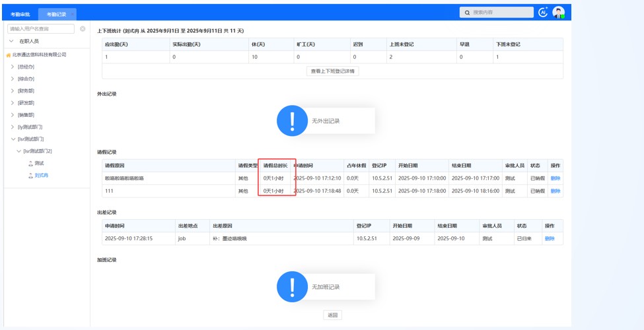Expand the [总经办] department node
644x330 pixels.
point(13,67)
